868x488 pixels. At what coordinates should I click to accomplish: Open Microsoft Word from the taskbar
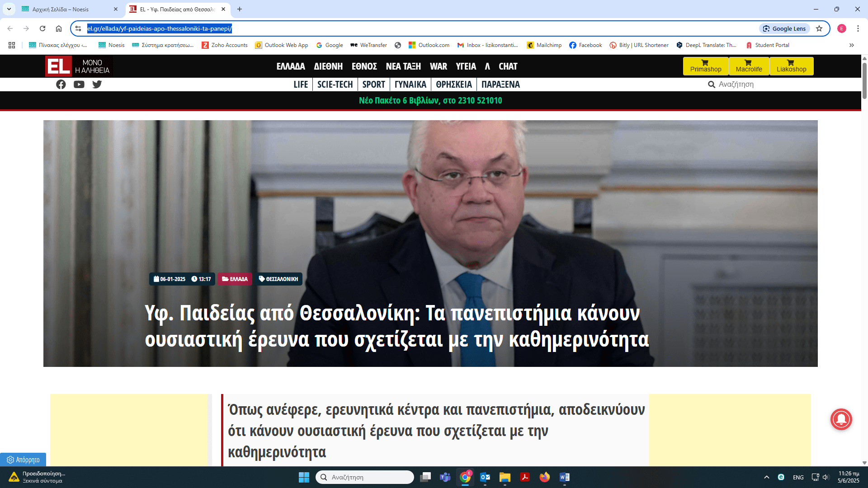pyautogui.click(x=564, y=477)
